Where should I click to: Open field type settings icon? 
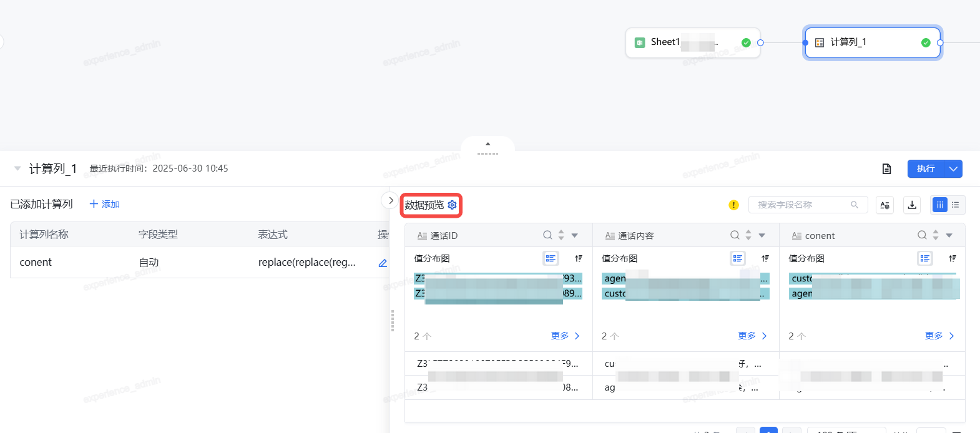pyautogui.click(x=884, y=205)
